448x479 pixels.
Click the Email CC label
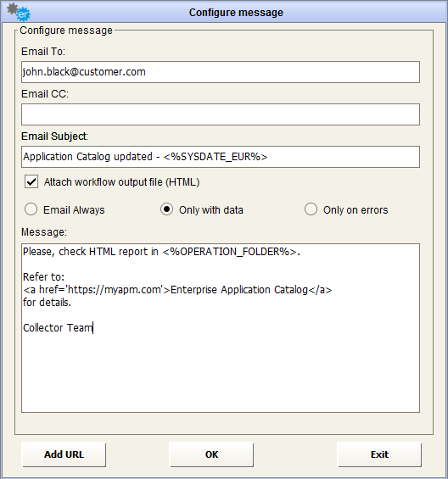[45, 94]
